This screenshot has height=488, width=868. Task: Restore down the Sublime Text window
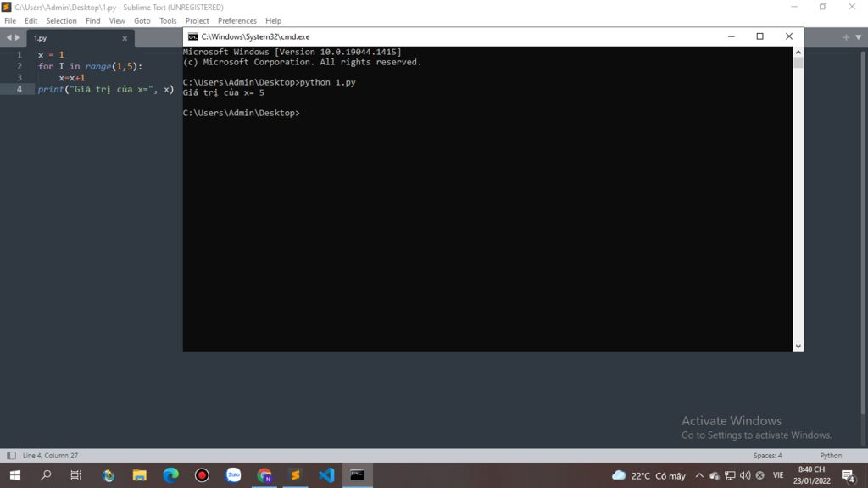(x=823, y=7)
